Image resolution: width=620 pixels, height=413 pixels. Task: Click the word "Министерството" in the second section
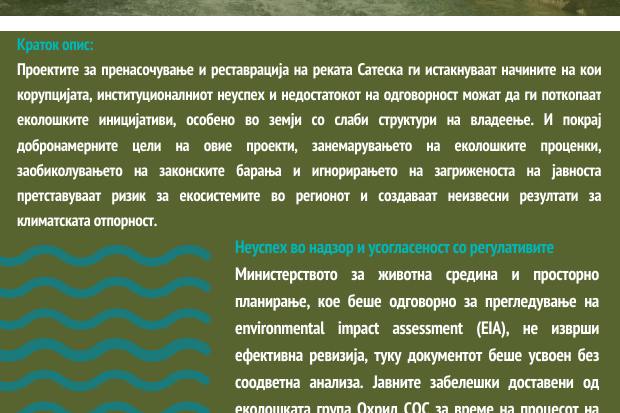pyautogui.click(x=289, y=274)
